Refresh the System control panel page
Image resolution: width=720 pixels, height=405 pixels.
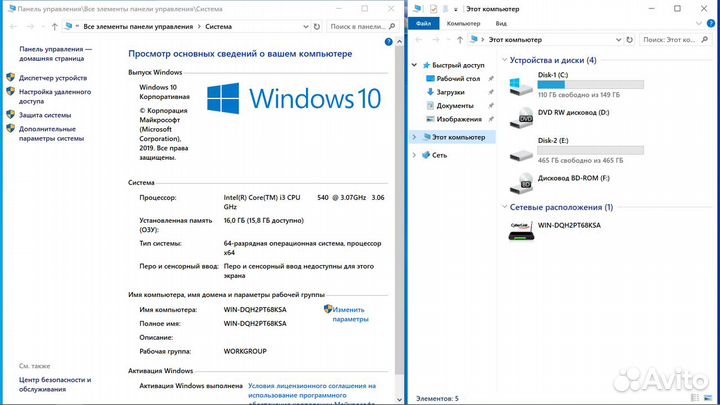[317, 27]
